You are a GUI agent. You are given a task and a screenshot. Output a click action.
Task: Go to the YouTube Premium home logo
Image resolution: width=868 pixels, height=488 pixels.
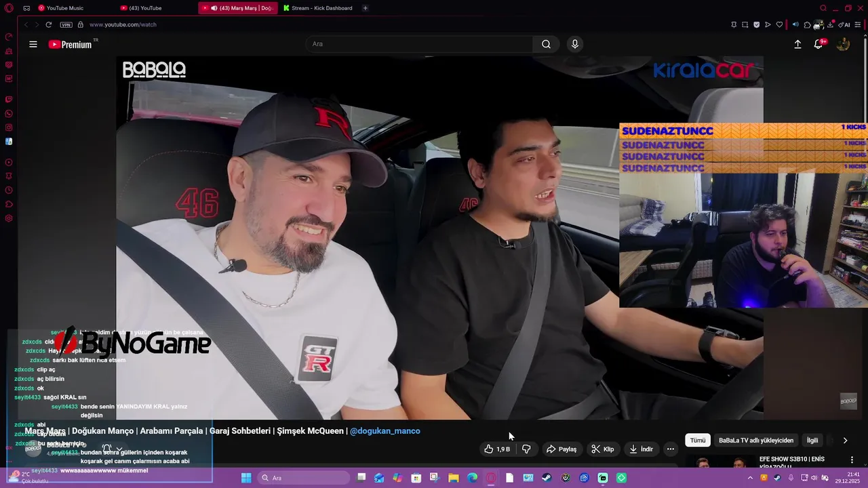(71, 44)
